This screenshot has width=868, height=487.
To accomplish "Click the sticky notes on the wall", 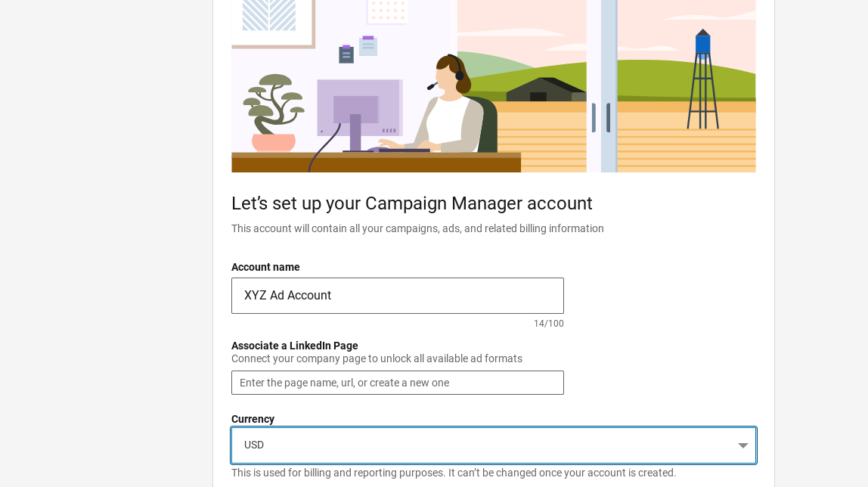I will coord(358,49).
